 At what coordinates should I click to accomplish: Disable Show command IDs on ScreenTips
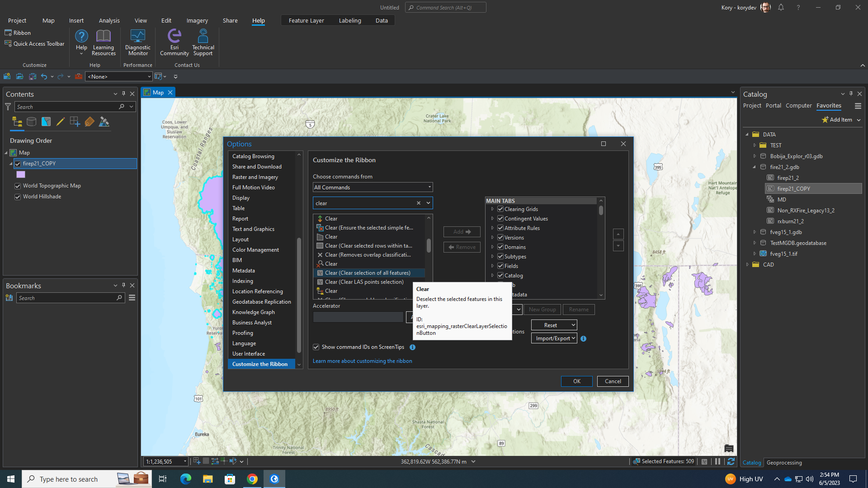[316, 347]
